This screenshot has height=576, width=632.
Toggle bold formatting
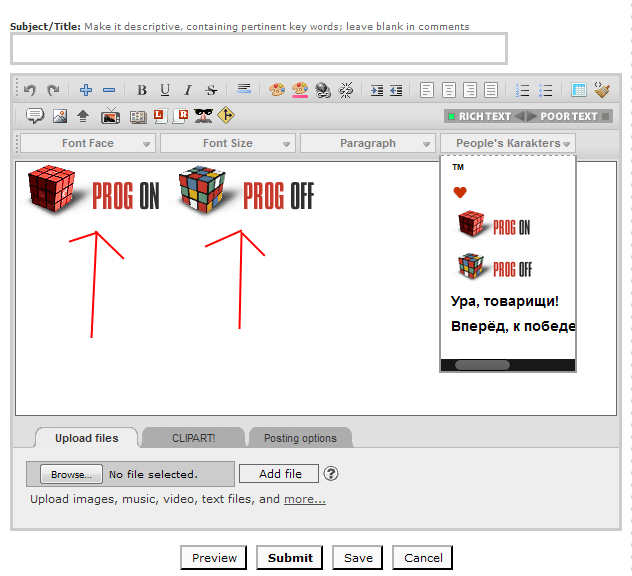pyautogui.click(x=142, y=90)
